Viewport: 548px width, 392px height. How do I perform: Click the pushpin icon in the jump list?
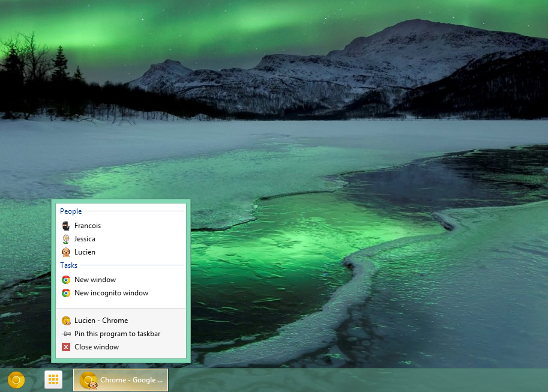(66, 334)
